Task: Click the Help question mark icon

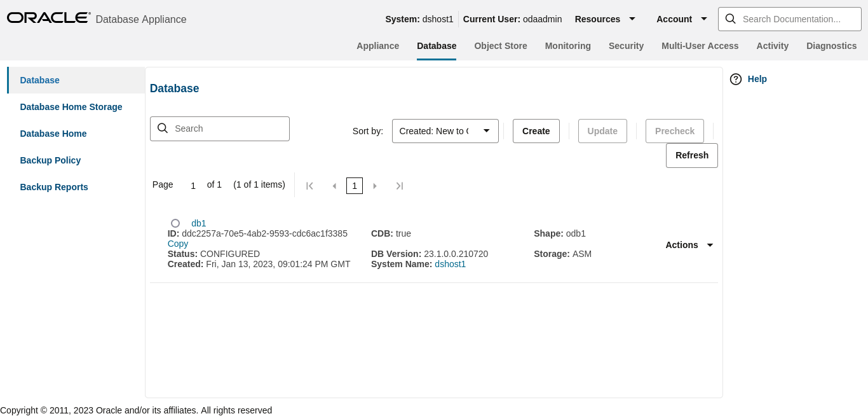Action: coord(736,79)
